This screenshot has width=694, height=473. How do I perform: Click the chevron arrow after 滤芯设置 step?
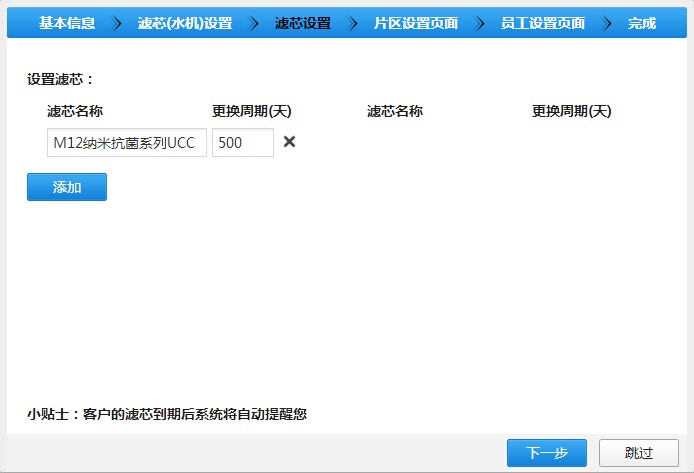350,22
